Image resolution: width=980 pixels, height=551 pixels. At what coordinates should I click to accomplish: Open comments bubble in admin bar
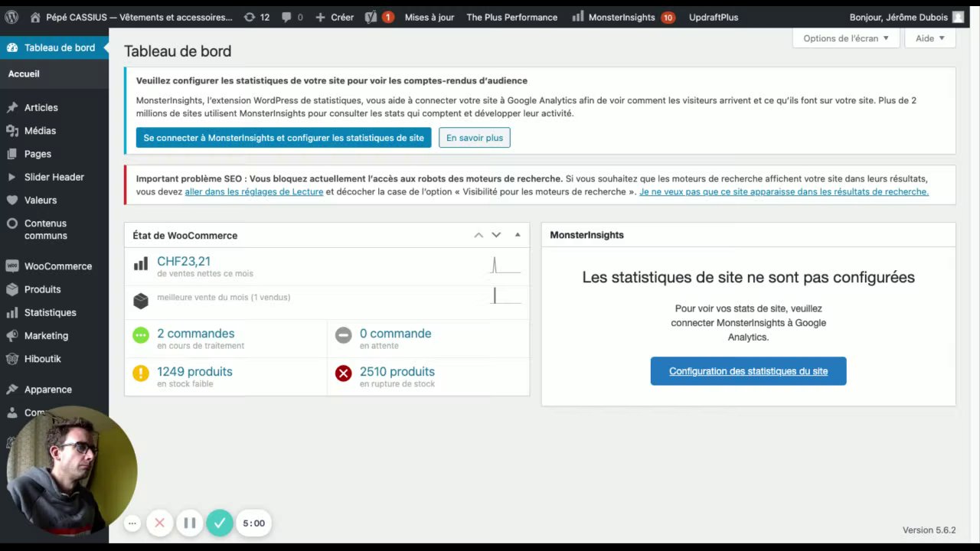point(292,17)
